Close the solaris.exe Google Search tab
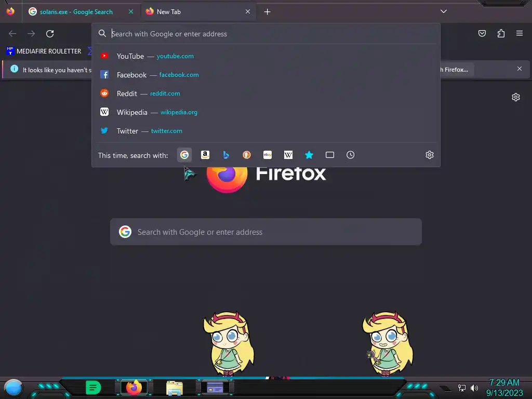532x399 pixels. click(x=131, y=12)
